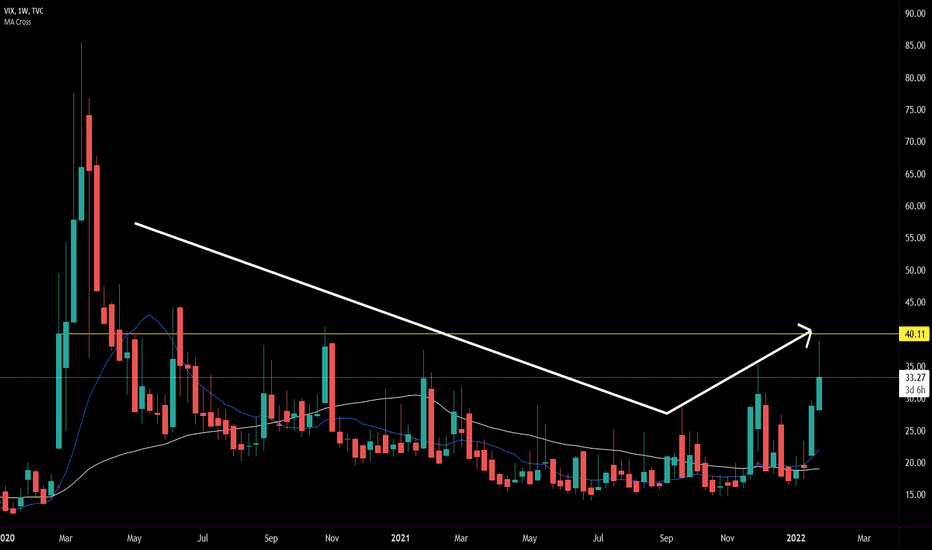The image size is (932, 550).
Task: Click the Nov label left of 2021
Action: click(332, 538)
